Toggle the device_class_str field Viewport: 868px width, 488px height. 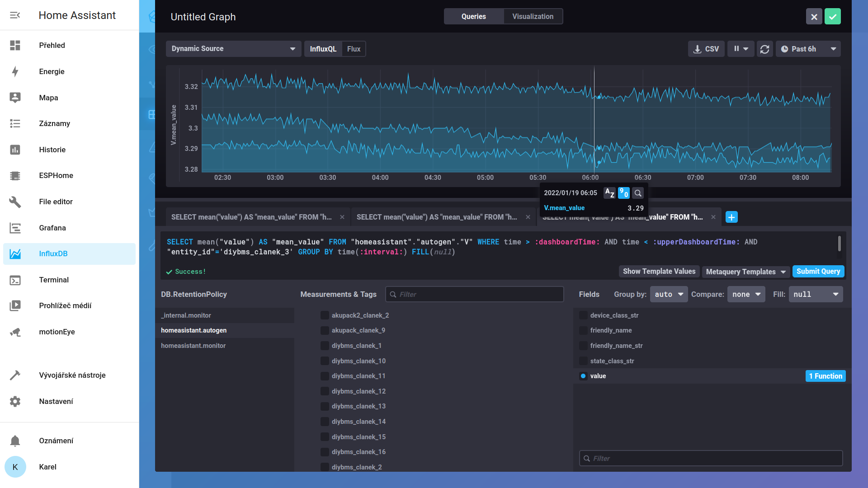pos(583,315)
